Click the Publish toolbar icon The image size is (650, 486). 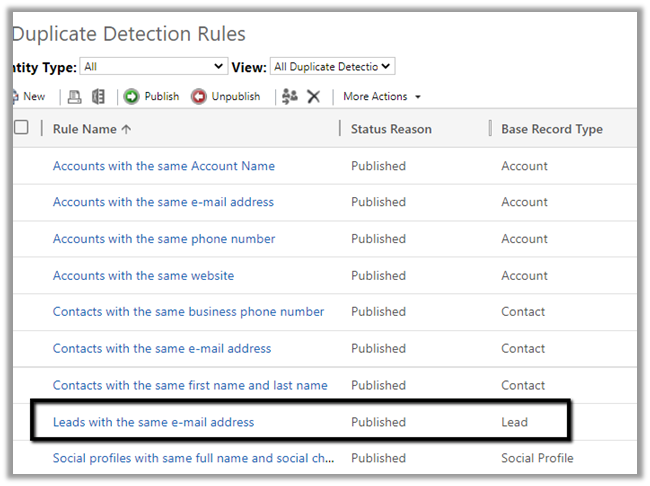130,97
